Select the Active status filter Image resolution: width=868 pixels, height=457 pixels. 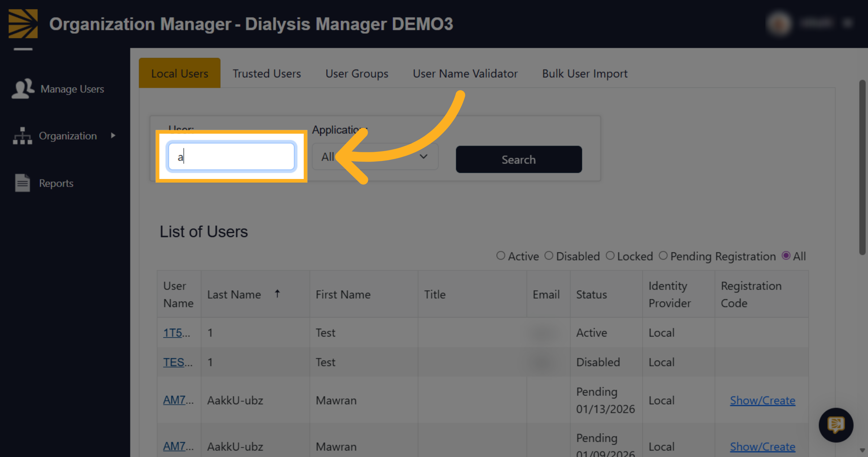coord(501,256)
